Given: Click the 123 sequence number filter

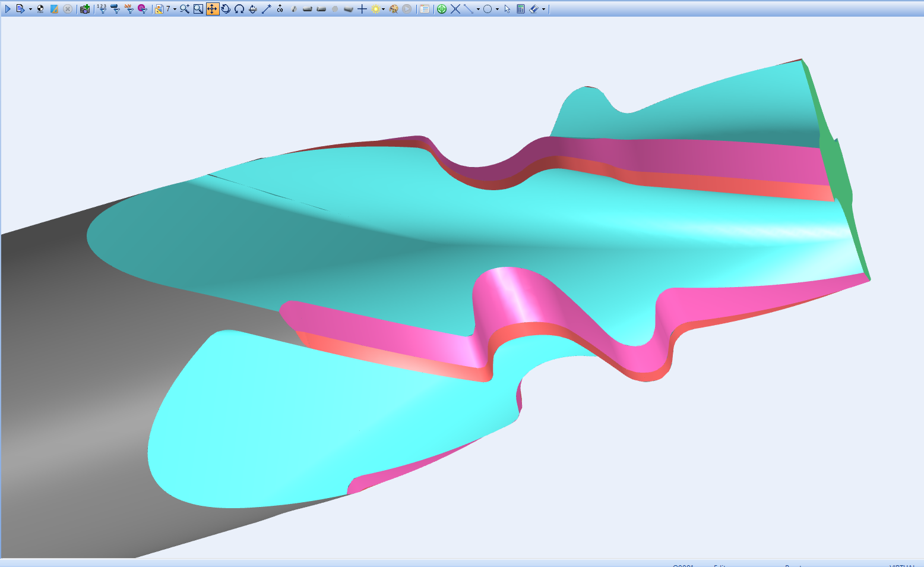Looking at the screenshot, I should click(x=102, y=9).
